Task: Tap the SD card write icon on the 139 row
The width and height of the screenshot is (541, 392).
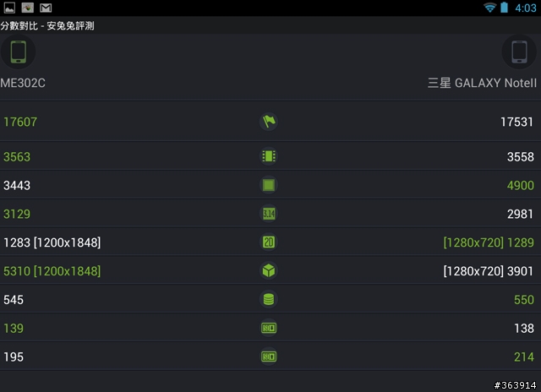Action: 269,328
